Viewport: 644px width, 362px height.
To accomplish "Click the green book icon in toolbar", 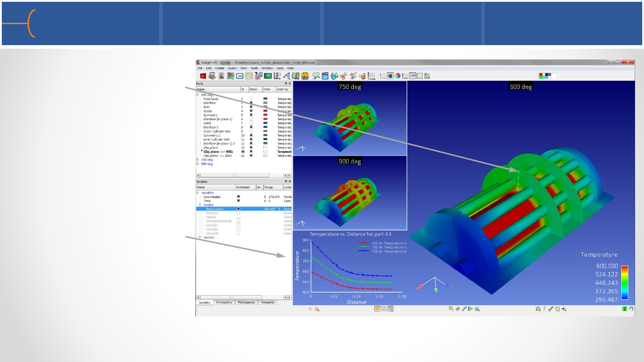I will [296, 76].
